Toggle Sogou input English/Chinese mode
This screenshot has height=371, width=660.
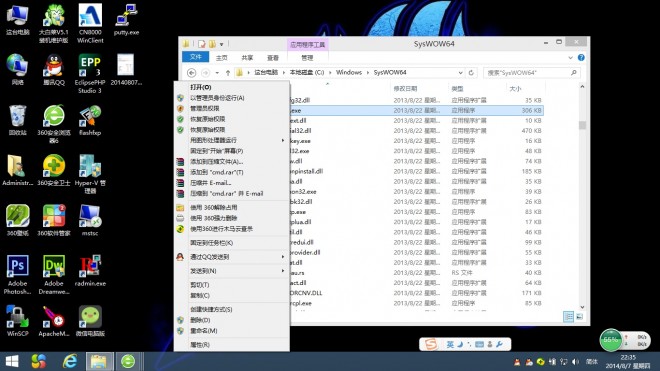pyautogui.click(x=450, y=344)
